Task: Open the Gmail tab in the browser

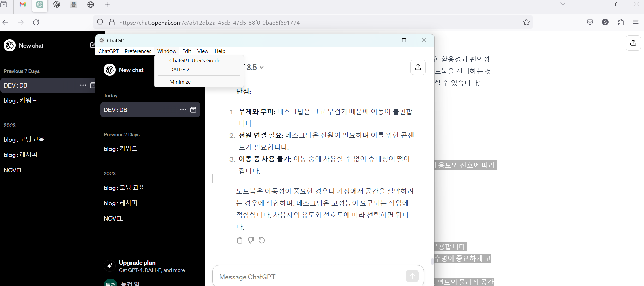Action: [x=23, y=5]
